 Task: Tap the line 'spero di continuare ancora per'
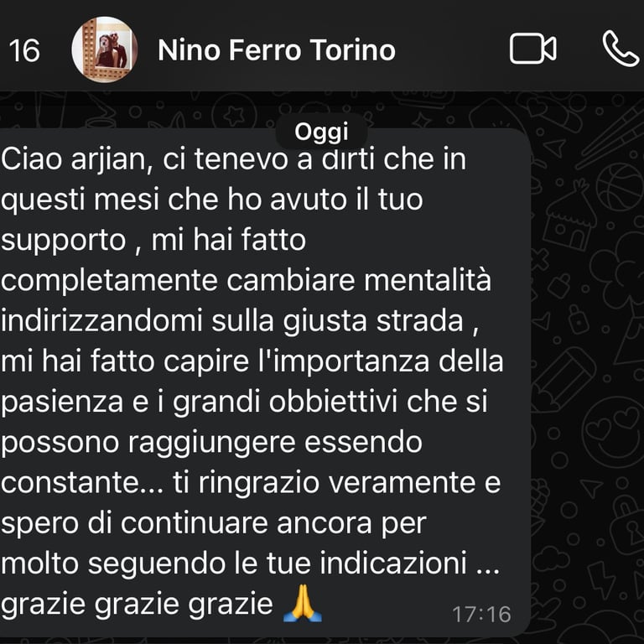214,524
